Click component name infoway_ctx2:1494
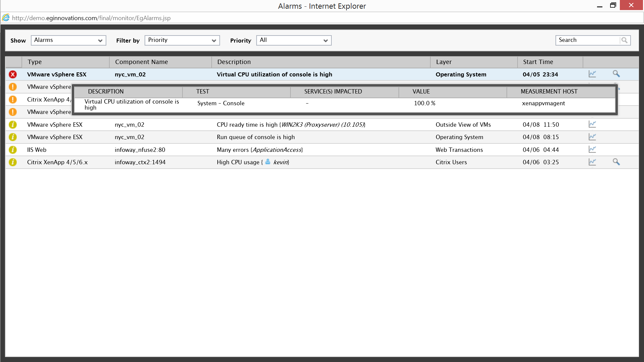 coord(140,162)
